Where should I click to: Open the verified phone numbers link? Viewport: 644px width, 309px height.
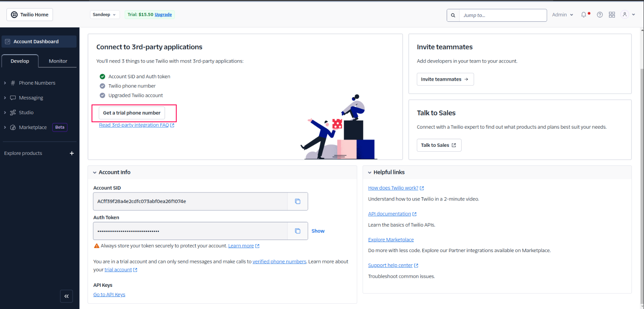pos(279,261)
